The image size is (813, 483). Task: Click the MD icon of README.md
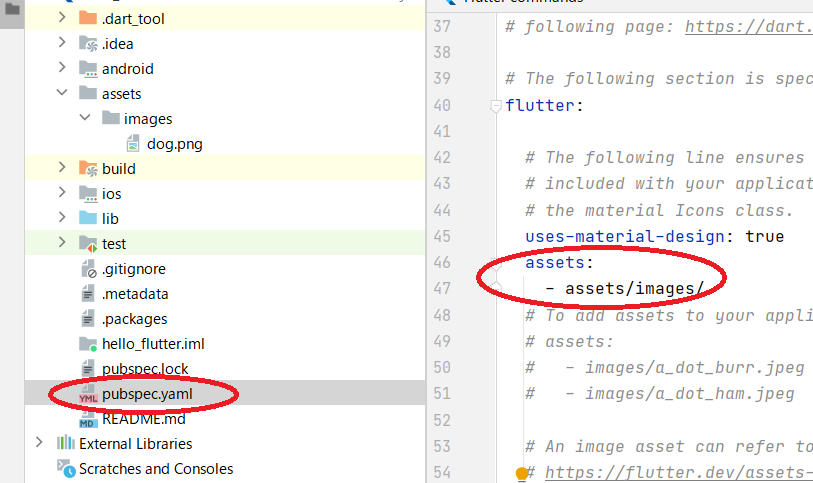[87, 420]
